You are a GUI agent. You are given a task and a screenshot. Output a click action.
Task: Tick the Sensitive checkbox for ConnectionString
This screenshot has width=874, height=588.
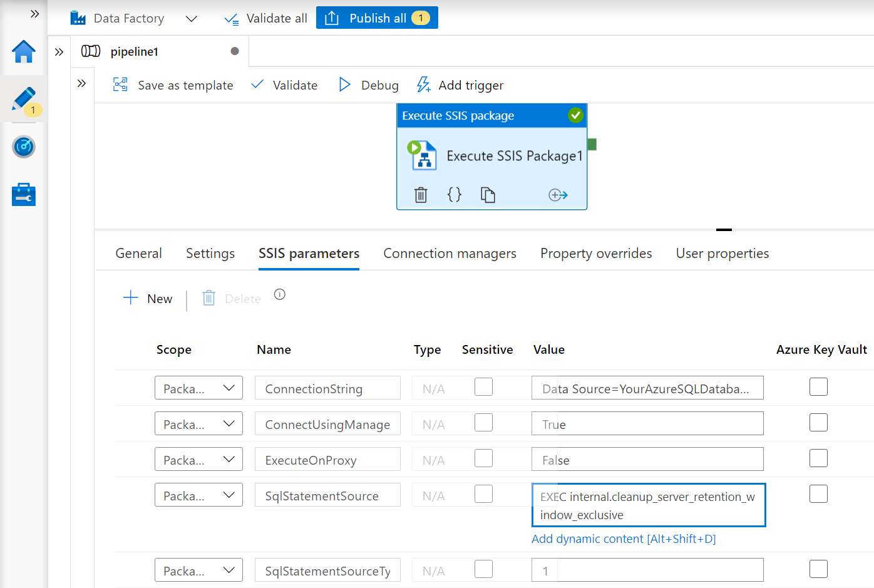pos(483,387)
